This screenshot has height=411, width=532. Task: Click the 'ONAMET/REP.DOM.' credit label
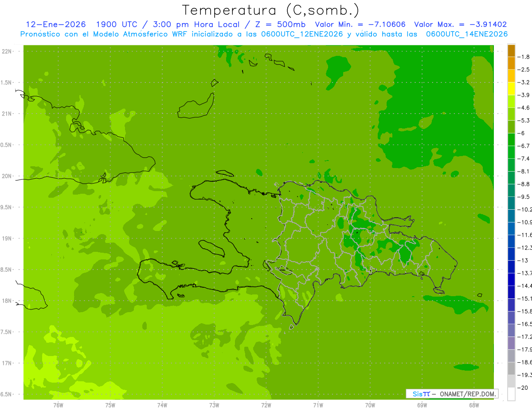pos(467,394)
